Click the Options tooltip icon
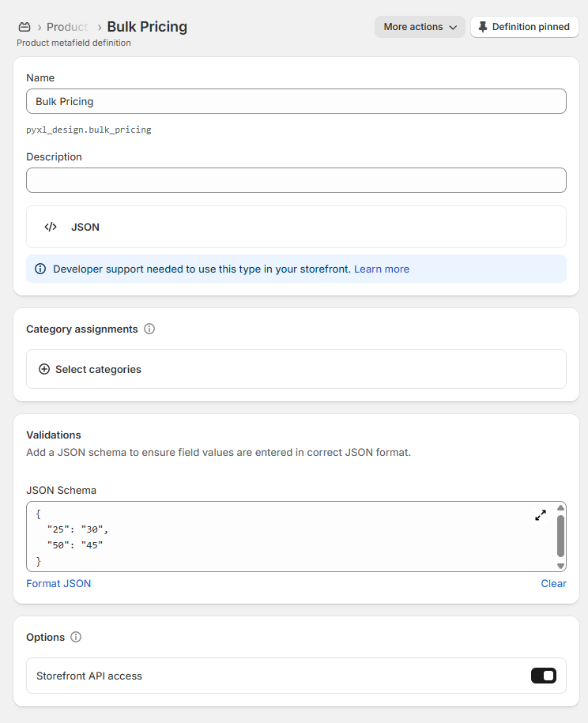This screenshot has width=588, height=723. pyautogui.click(x=75, y=637)
